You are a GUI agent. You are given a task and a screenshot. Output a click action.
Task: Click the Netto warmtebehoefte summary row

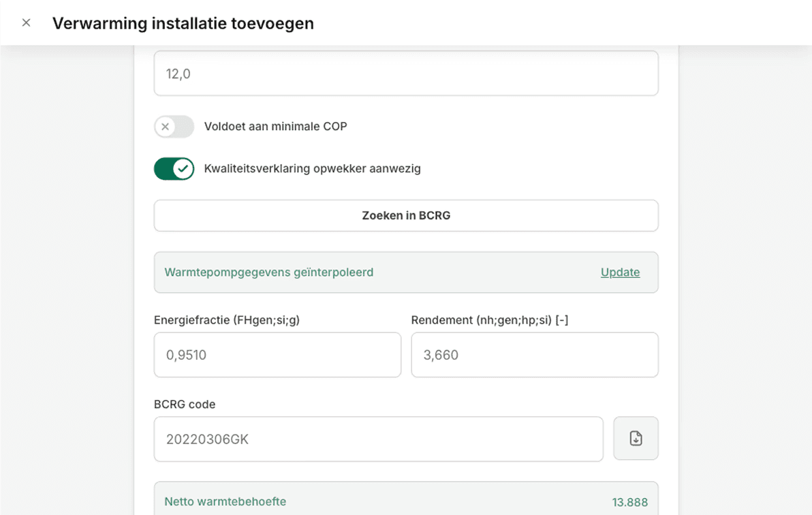[x=405, y=501]
